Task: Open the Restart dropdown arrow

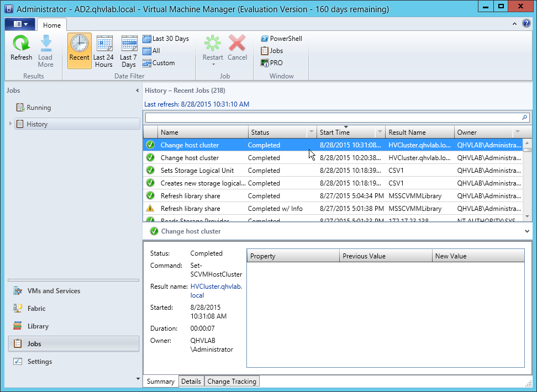Action: (213, 65)
